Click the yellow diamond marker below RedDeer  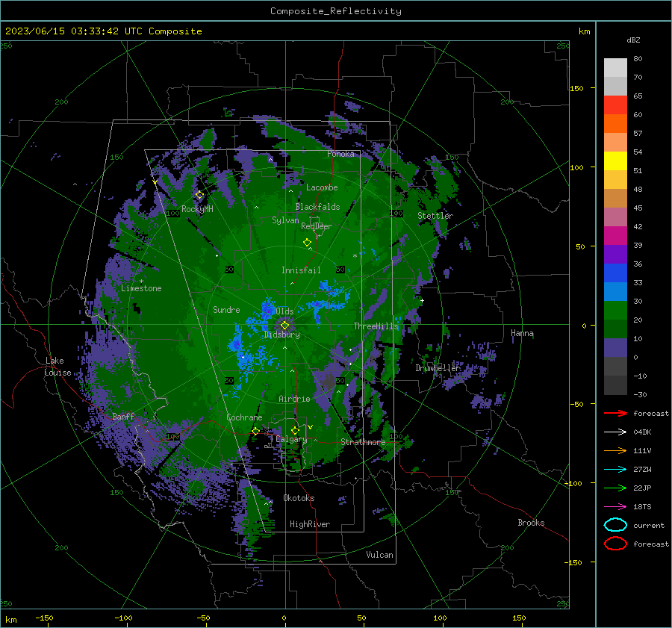click(x=307, y=243)
